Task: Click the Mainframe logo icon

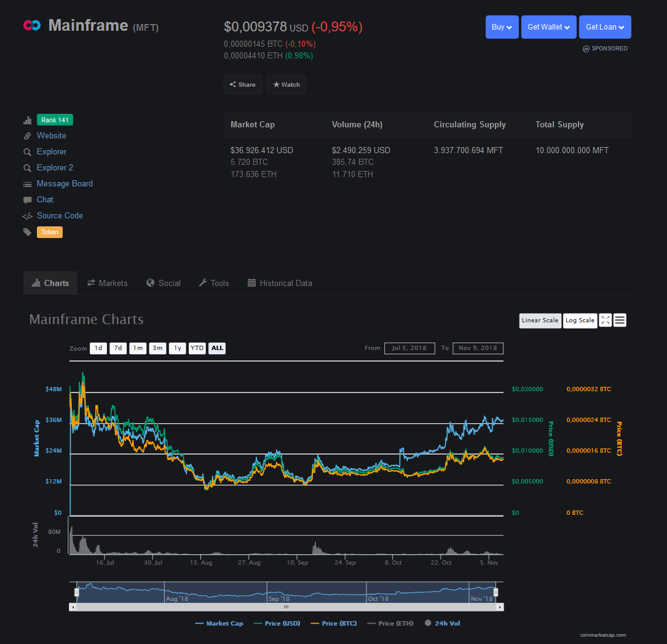Action: click(32, 26)
